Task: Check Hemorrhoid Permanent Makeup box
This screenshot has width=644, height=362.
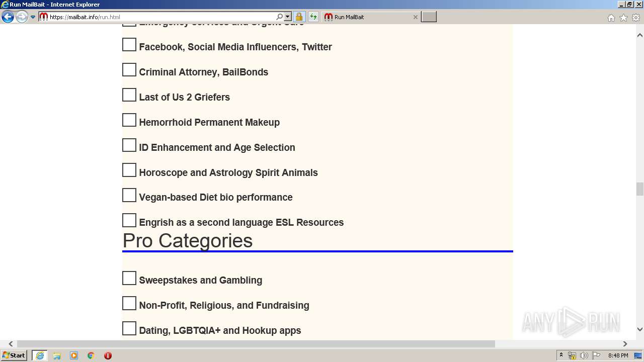Action: [129, 120]
